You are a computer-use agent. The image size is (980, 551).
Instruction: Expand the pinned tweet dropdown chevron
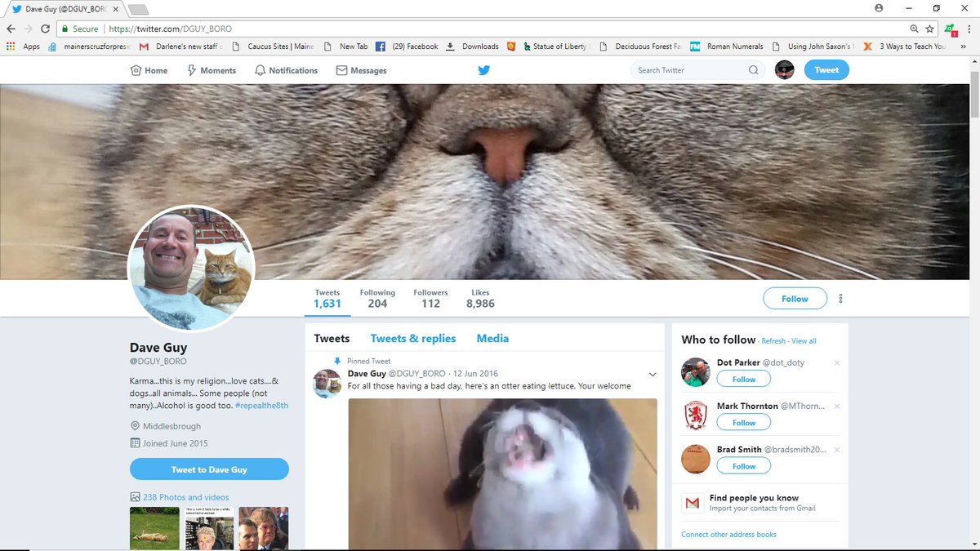click(x=653, y=375)
